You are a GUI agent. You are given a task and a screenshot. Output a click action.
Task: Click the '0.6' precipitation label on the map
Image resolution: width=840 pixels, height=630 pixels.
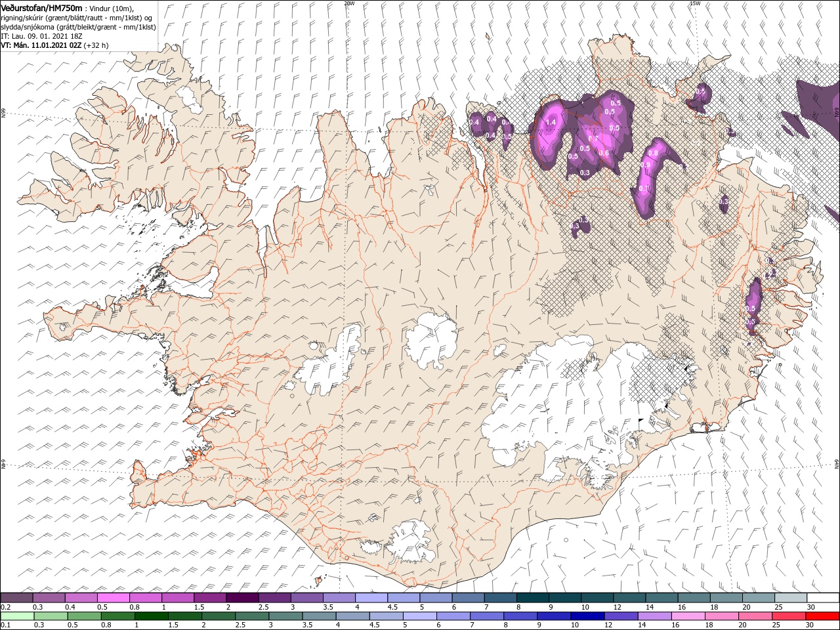(604, 153)
